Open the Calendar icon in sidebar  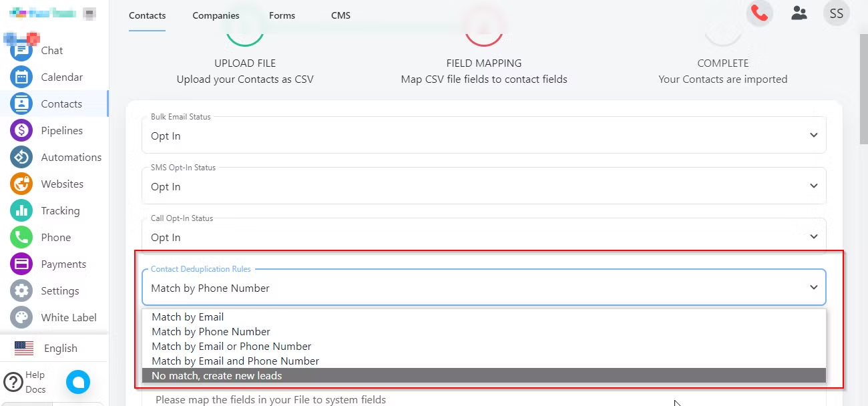pos(21,77)
